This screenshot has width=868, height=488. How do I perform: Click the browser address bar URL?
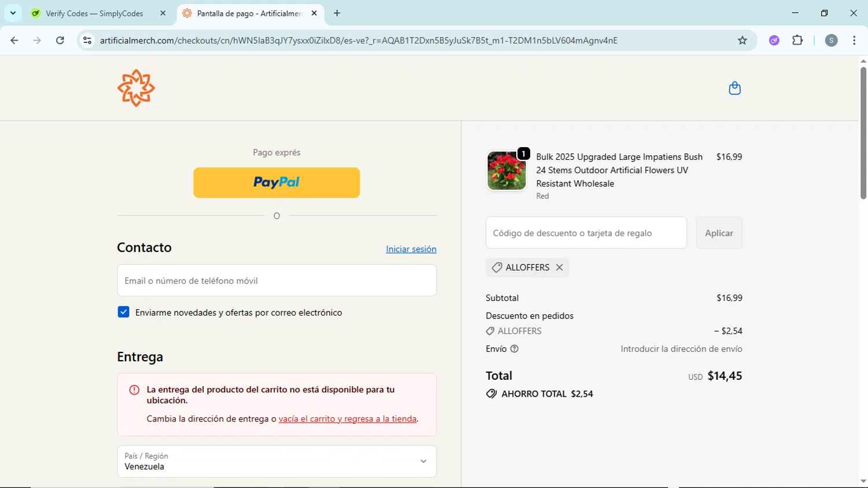[358, 41]
